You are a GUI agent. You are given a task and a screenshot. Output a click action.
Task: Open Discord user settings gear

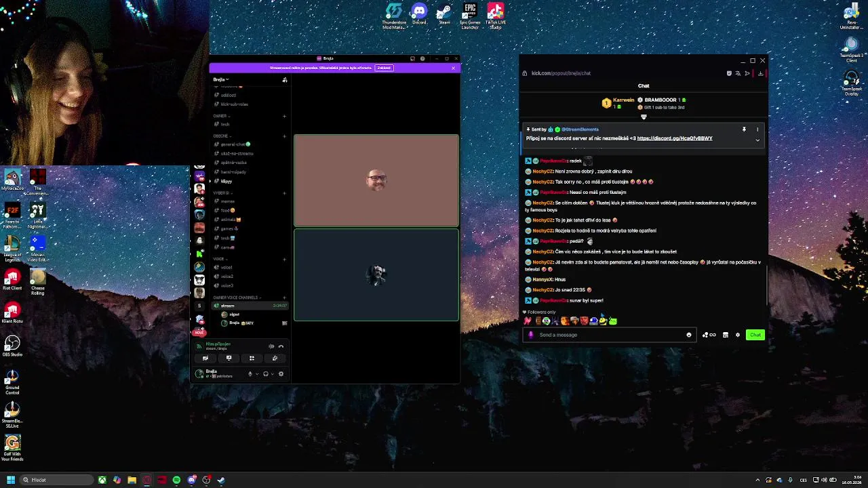(281, 373)
